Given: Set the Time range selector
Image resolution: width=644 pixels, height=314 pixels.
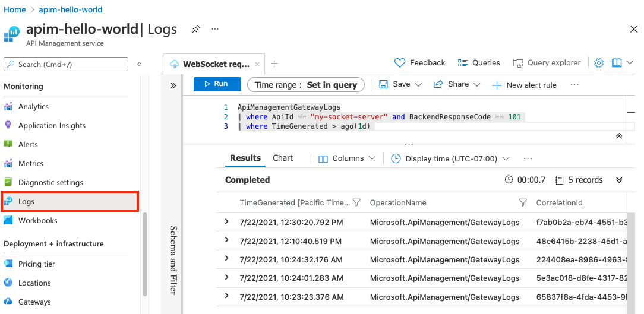Looking at the screenshot, I should coord(306,85).
